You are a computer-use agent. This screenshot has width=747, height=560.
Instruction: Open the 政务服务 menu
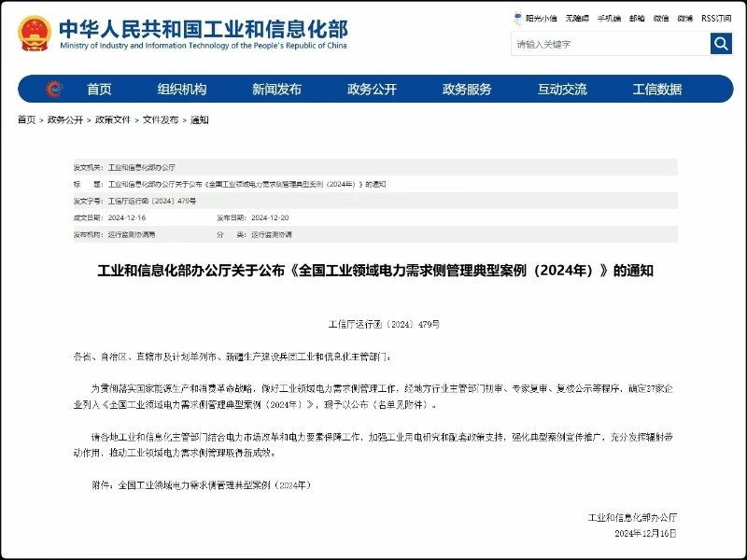pos(465,89)
